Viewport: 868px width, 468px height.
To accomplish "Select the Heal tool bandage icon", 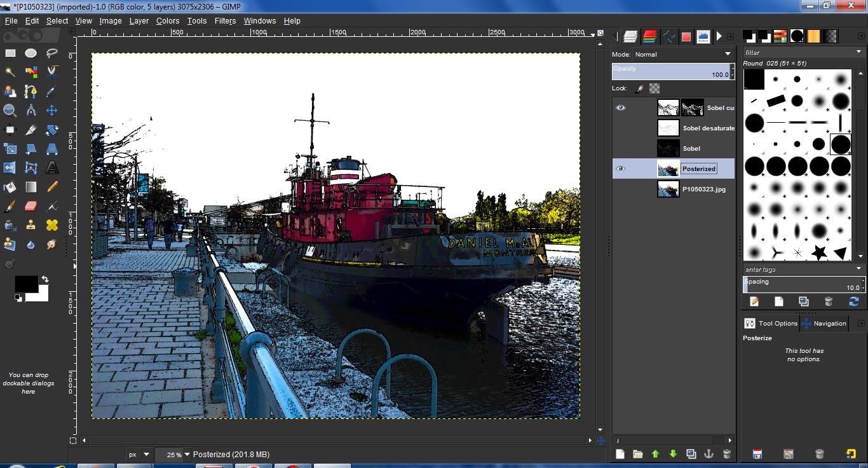I will pos(52,225).
